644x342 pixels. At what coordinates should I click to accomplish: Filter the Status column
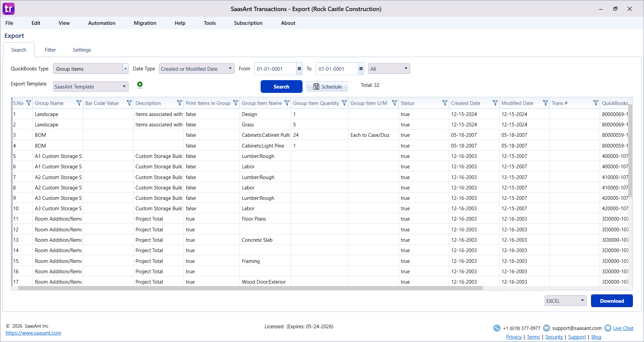pyautogui.click(x=445, y=103)
